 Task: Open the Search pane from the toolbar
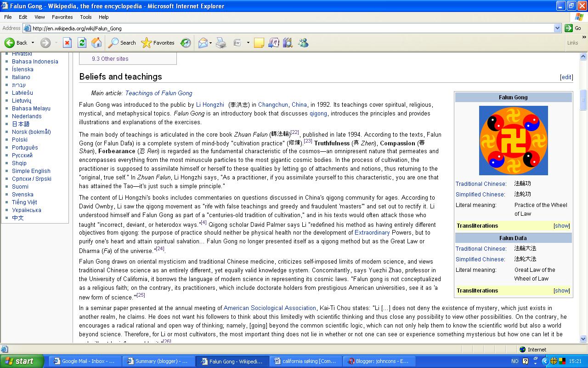pos(122,43)
